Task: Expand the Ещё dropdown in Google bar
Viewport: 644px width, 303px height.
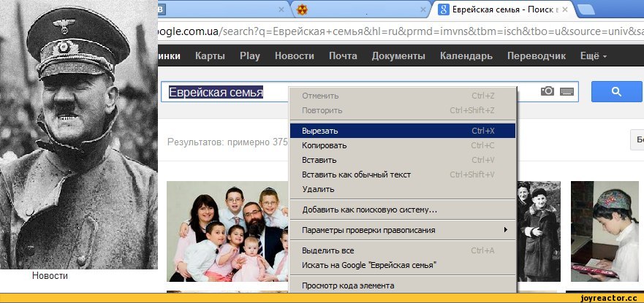Action: pyautogui.click(x=593, y=56)
